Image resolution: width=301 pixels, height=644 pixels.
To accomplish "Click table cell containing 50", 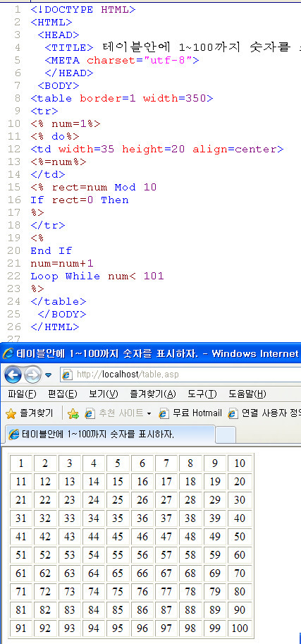I will [x=240, y=536].
